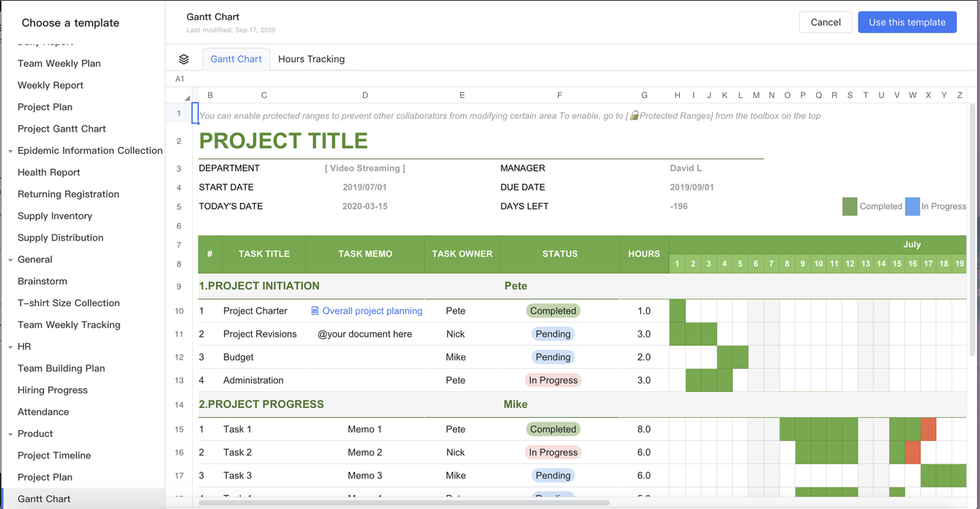Click the Use this template button

(907, 22)
